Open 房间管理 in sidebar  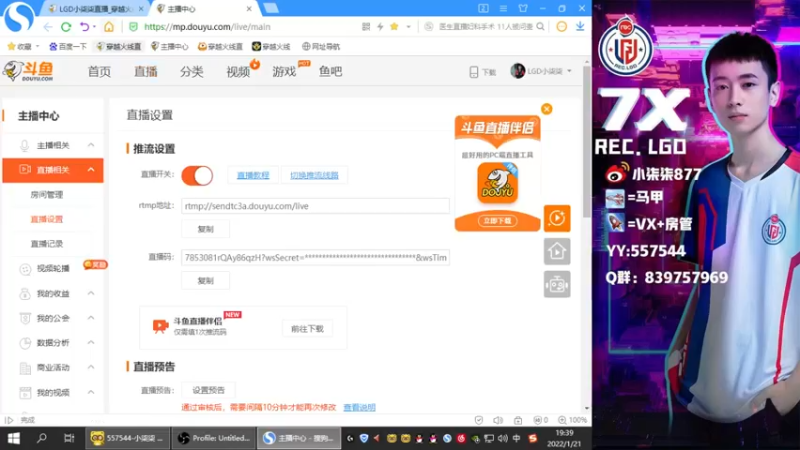pyautogui.click(x=46, y=194)
